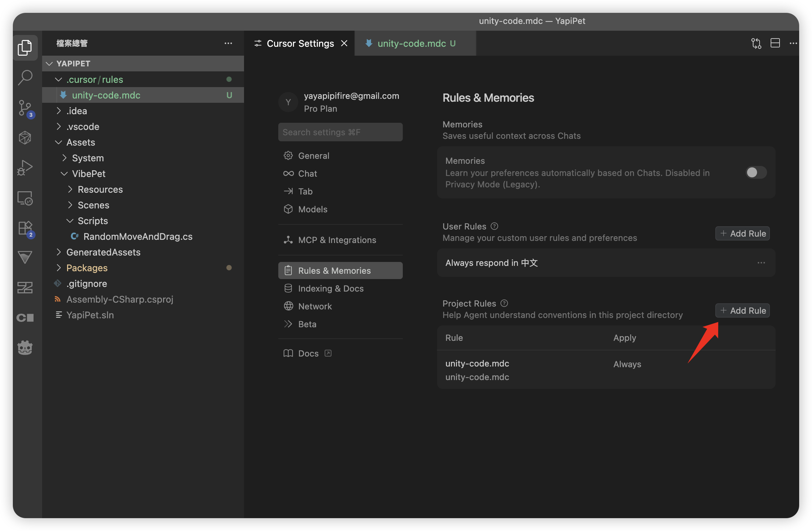Screen dimensions: 812x531
Task: Open General settings section
Action: pyautogui.click(x=340, y=156)
